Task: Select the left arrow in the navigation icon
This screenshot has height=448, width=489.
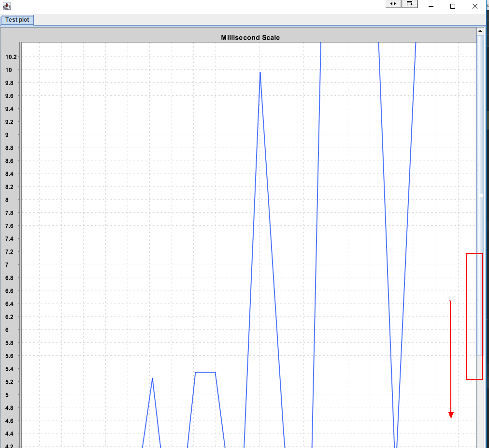Action: (391, 4)
